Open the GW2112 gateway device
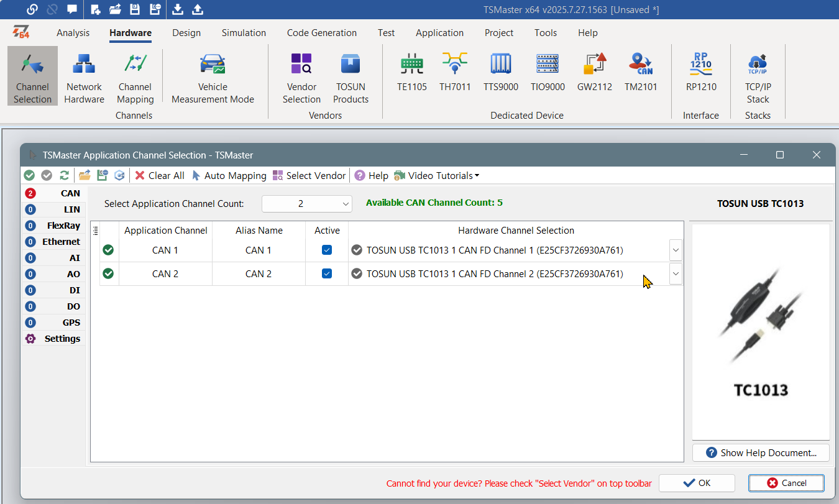Viewport: 839px width, 504px height. (x=595, y=71)
